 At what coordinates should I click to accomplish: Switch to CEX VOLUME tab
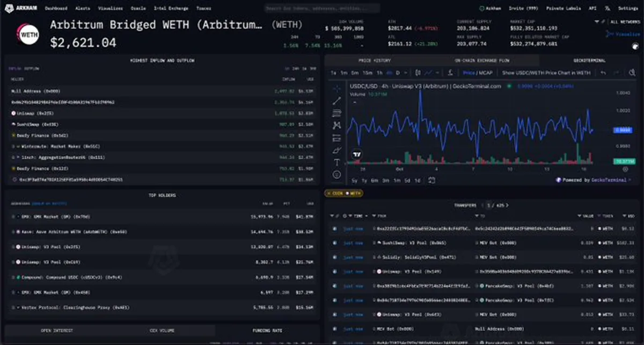pyautogui.click(x=162, y=330)
